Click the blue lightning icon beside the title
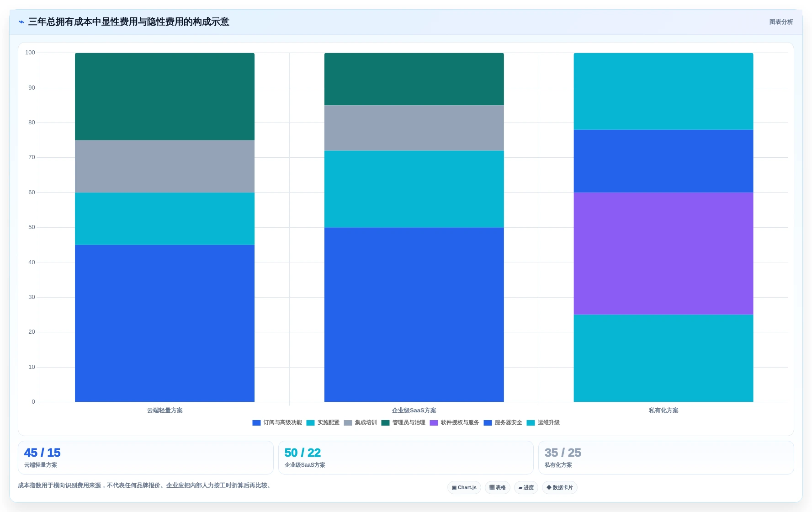The height and width of the screenshot is (512, 812). point(21,22)
